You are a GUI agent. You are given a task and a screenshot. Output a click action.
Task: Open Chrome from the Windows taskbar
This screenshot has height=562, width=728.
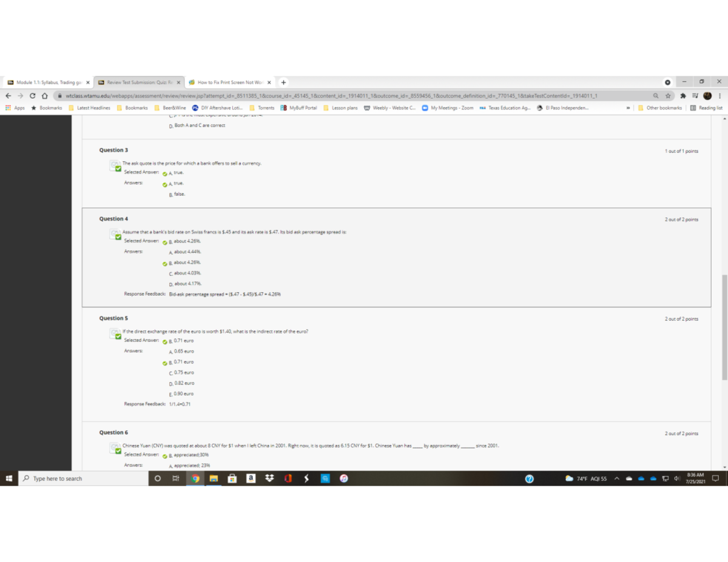(195, 478)
